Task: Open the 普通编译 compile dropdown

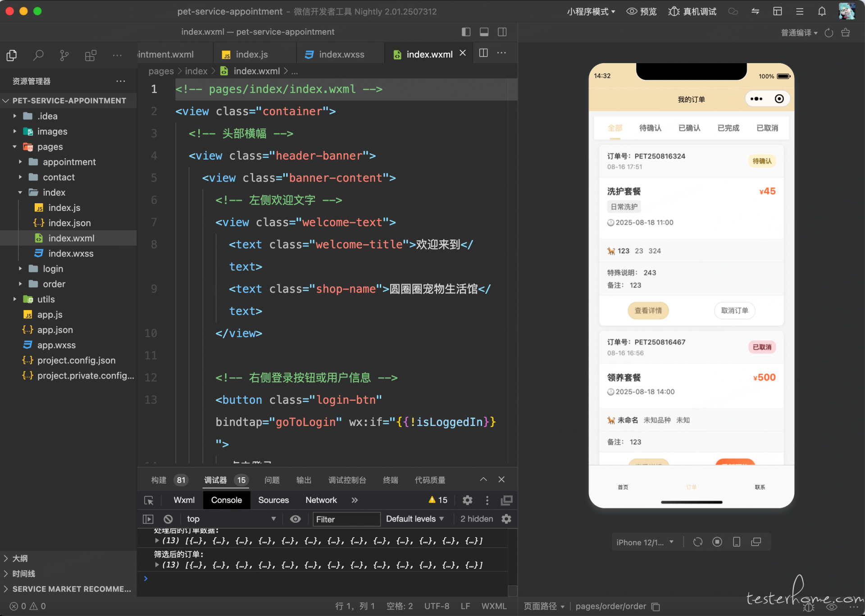Action: tap(799, 32)
